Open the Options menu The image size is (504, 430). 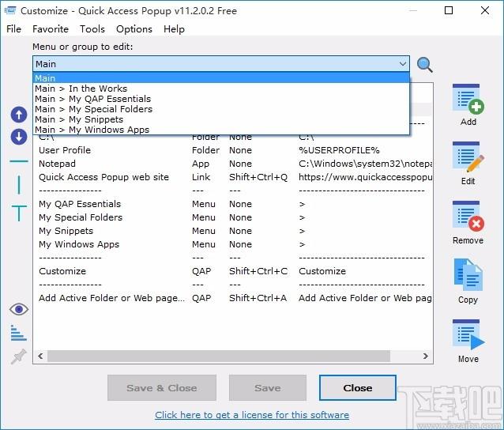tap(134, 29)
